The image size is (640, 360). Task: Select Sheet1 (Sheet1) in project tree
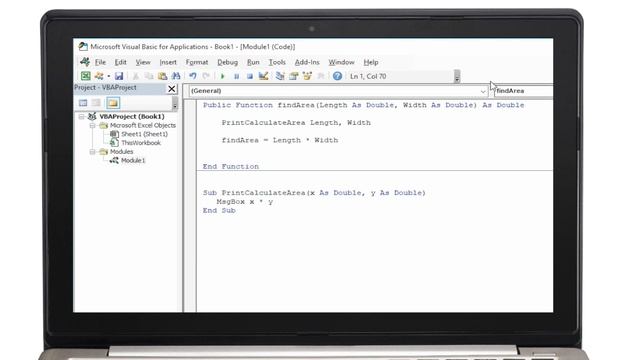(144, 134)
